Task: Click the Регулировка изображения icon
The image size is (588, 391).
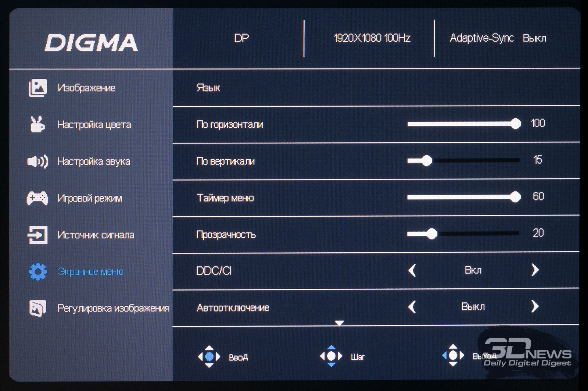Action: tap(37, 308)
